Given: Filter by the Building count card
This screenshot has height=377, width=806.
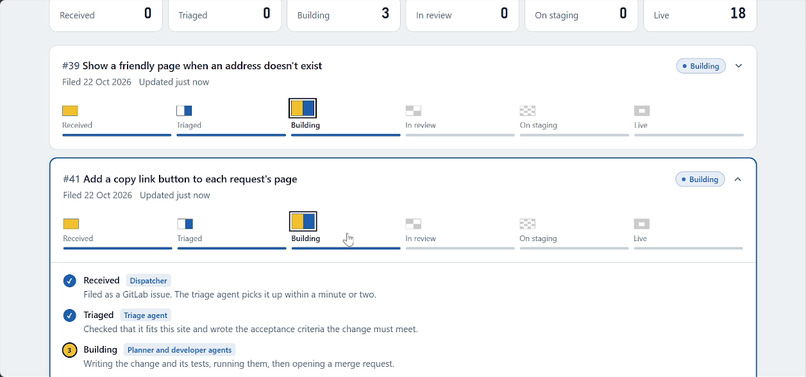Looking at the screenshot, I should 343,14.
